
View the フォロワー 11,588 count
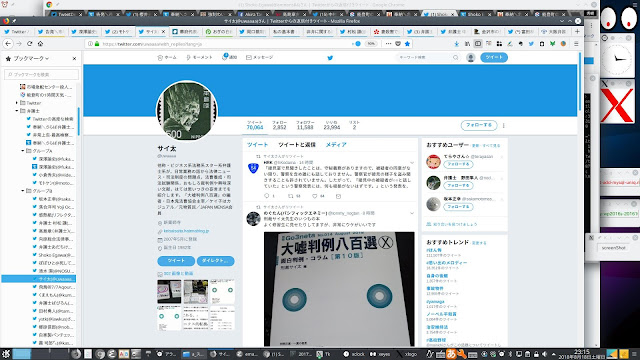pyautogui.click(x=305, y=125)
